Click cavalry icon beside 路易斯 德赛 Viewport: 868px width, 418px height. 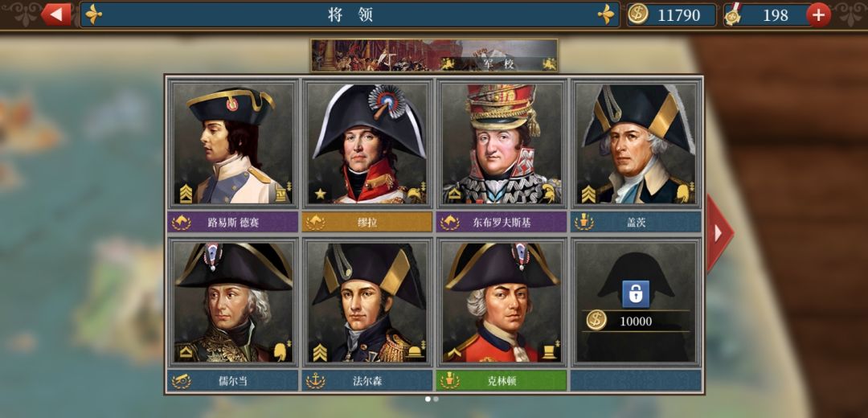[x=181, y=223]
